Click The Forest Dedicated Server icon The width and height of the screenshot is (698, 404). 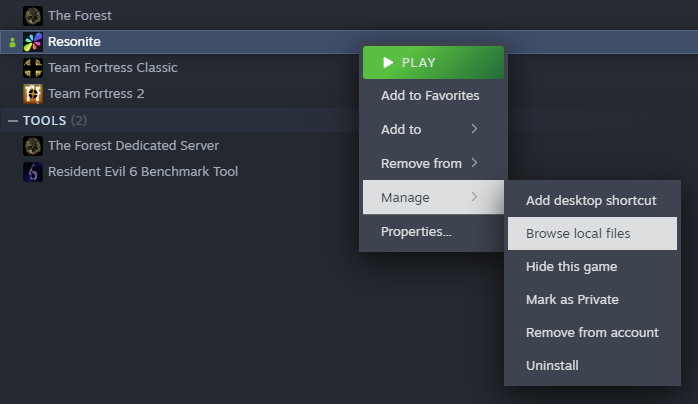coord(33,146)
